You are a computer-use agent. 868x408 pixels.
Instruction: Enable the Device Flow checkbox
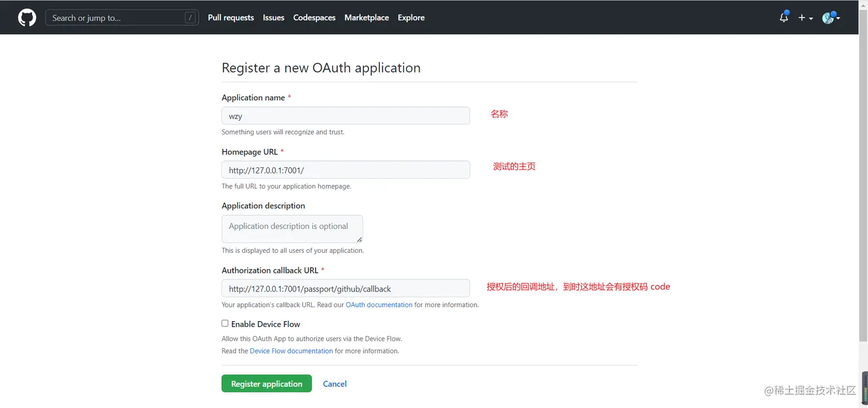[x=225, y=323]
